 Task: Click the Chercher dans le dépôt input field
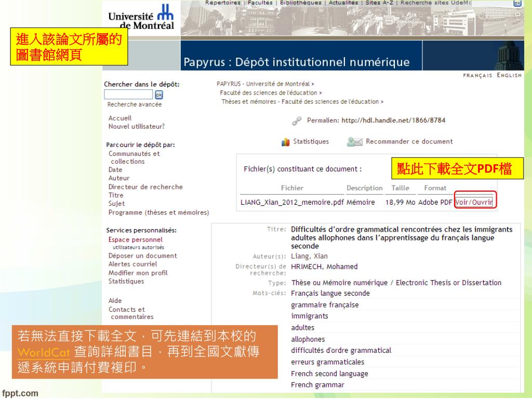129,95
